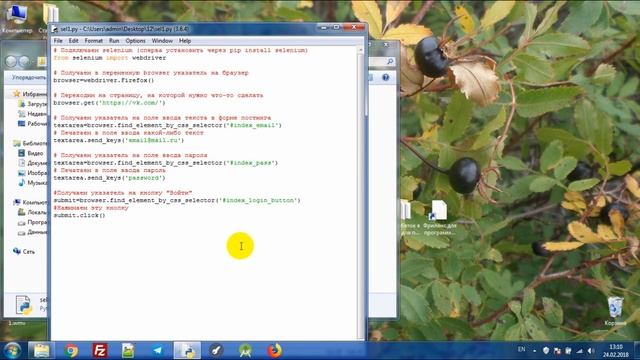The height and width of the screenshot is (360, 640).
Task: Click the 'submit.click()' code line
Action: pyautogui.click(x=79, y=216)
